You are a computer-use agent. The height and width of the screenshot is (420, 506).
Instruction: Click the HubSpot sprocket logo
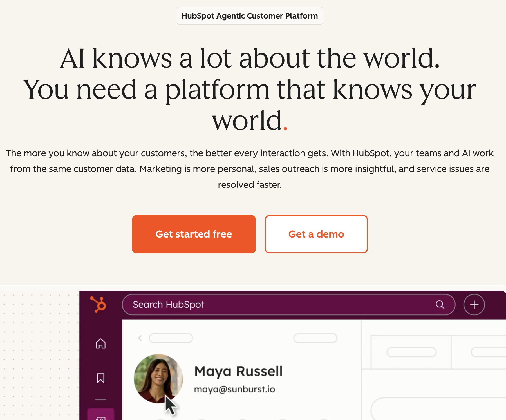click(98, 304)
